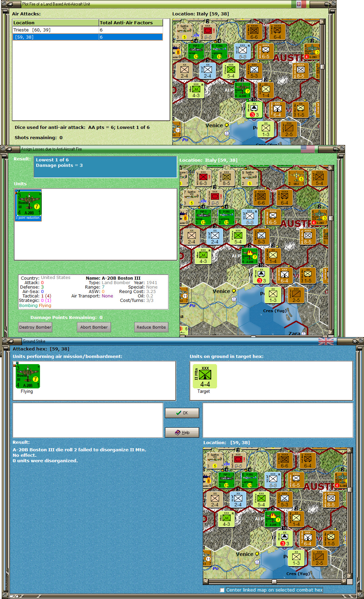The height and width of the screenshot is (599, 364).
Task: Click the Italian flag icon in Plot Fire title bar
Action: [x=299, y=4]
